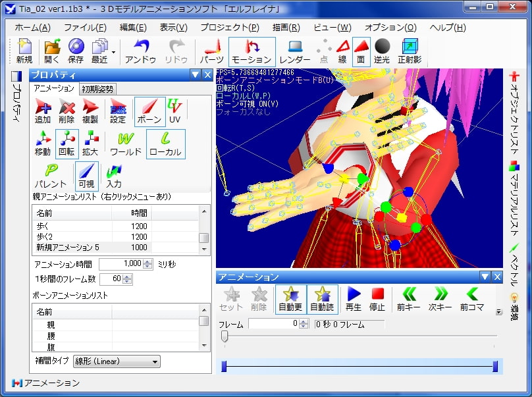Click the 複製 (Duplicate) animation icon

[90, 111]
